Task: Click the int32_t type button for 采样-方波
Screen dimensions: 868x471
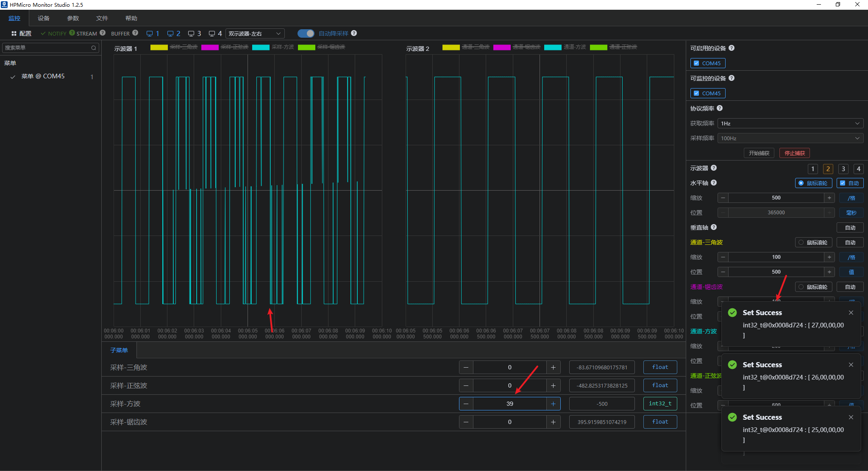Action: coord(660,404)
